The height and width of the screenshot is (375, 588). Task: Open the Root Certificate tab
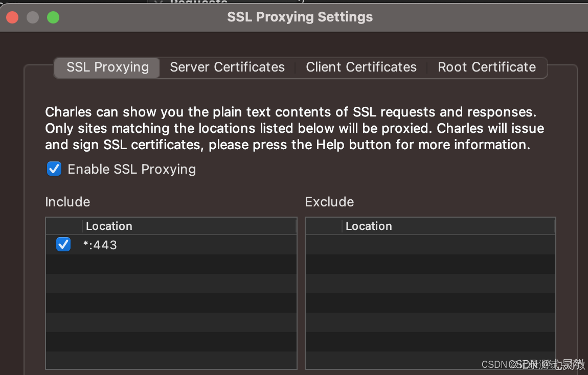coord(487,67)
